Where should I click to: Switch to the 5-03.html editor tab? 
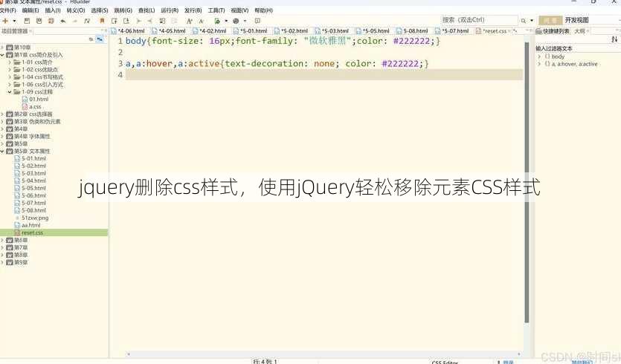[x=332, y=31]
